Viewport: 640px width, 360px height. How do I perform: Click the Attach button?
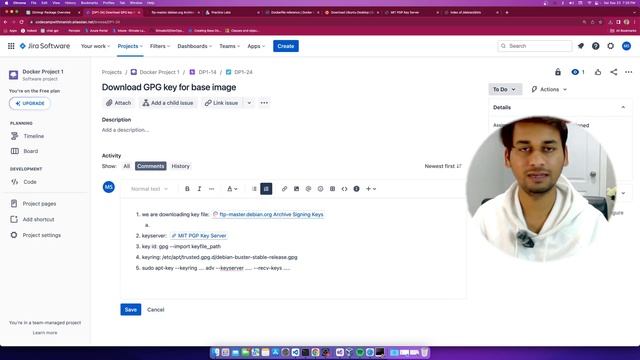pos(118,103)
